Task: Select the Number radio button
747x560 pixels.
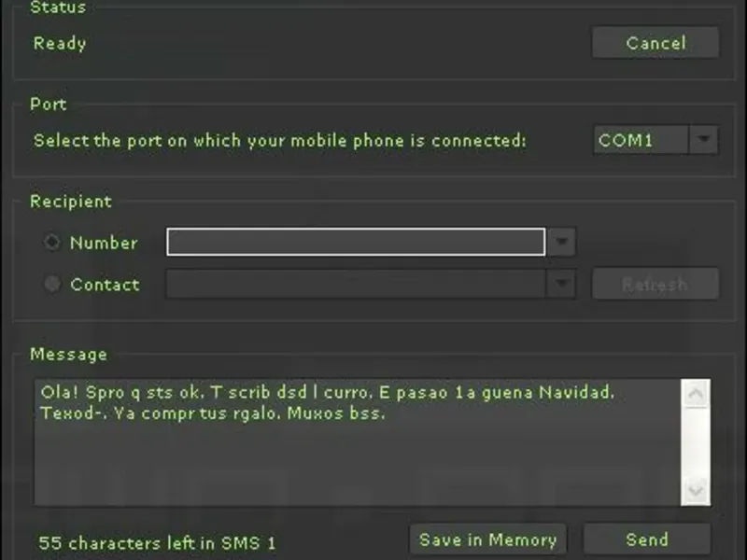Action: pos(52,243)
